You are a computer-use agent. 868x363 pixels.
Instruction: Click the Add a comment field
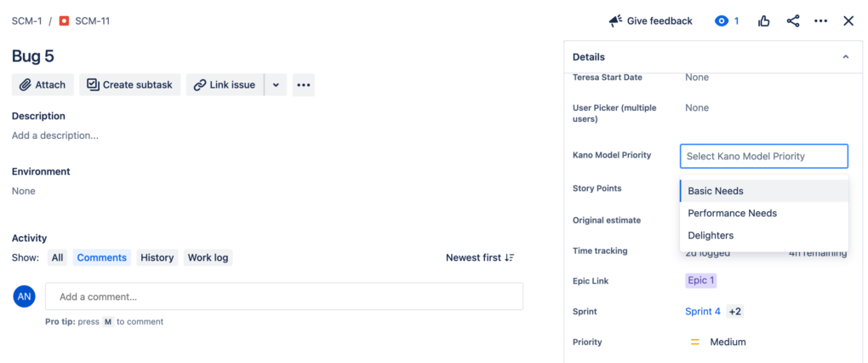click(x=284, y=297)
